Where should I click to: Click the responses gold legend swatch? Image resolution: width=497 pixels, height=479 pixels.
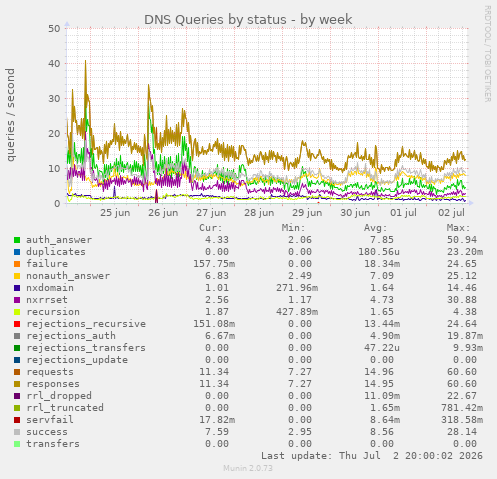(17, 384)
